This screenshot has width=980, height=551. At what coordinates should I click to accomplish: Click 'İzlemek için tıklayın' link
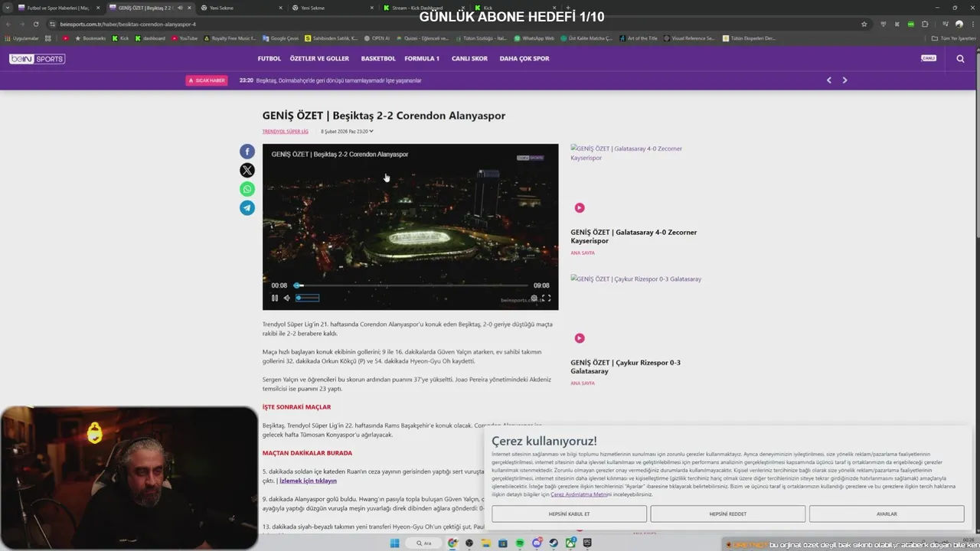(308, 481)
